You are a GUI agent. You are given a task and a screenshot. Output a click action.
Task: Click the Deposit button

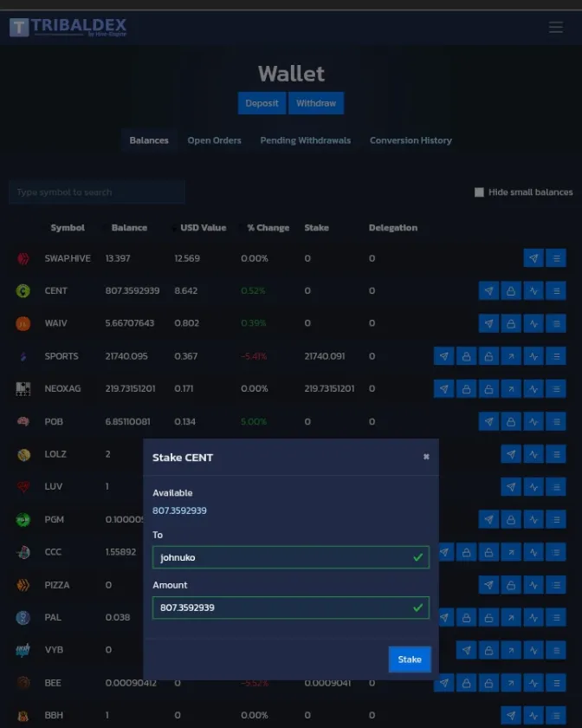click(262, 103)
